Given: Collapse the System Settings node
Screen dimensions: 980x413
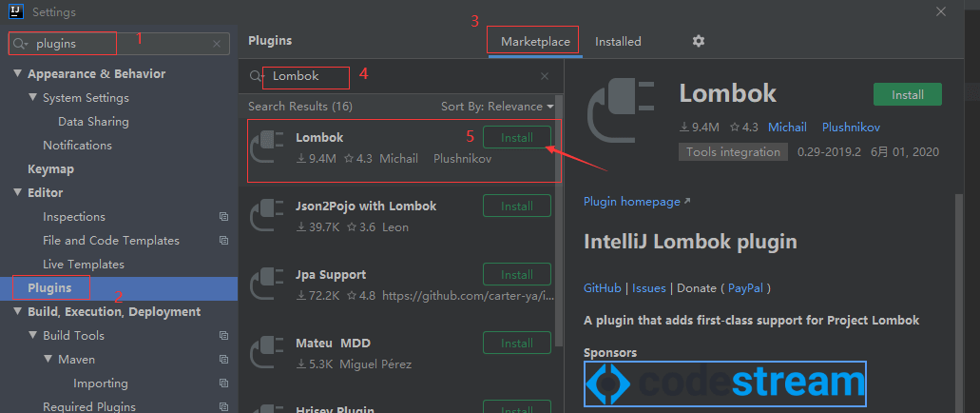Looking at the screenshot, I should pyautogui.click(x=33, y=98).
